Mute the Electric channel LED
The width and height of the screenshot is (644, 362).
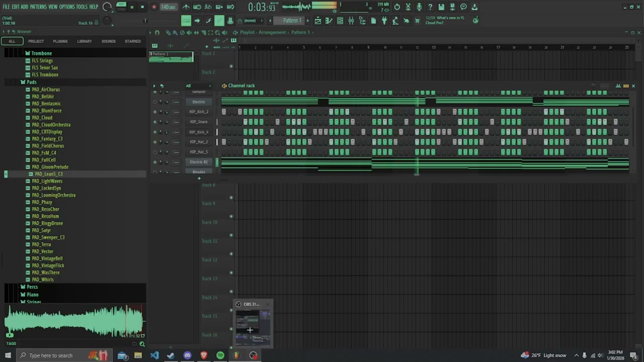click(155, 102)
